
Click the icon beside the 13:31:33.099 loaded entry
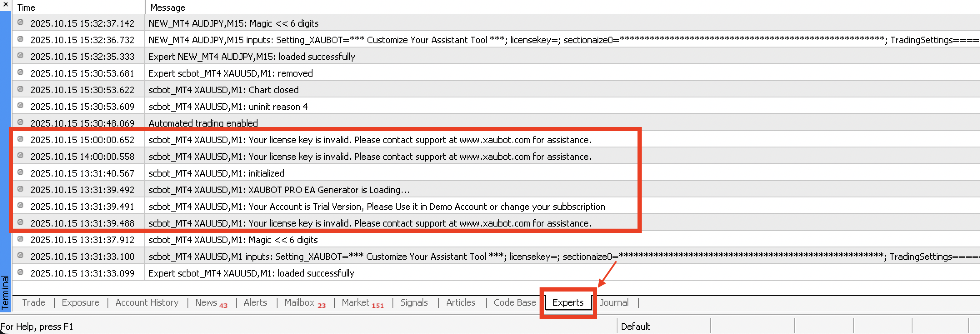click(20, 272)
